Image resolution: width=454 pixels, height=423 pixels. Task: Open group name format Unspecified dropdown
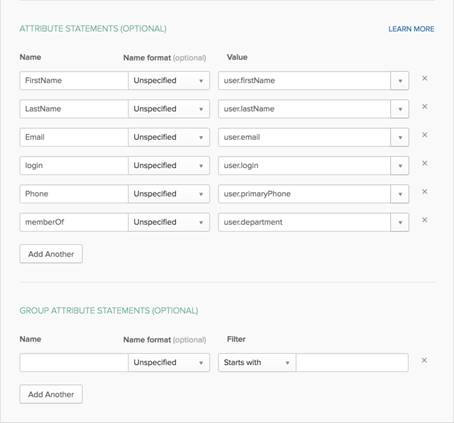pyautogui.click(x=169, y=363)
